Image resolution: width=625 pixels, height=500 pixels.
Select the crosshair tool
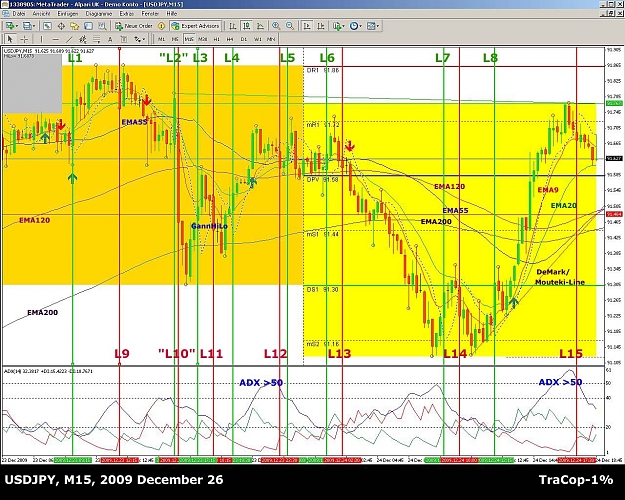(24, 39)
